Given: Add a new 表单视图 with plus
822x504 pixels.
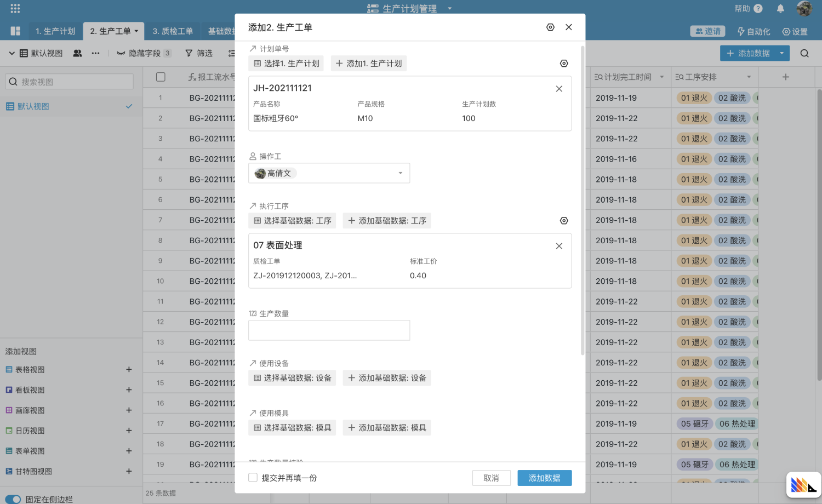Looking at the screenshot, I should point(129,451).
